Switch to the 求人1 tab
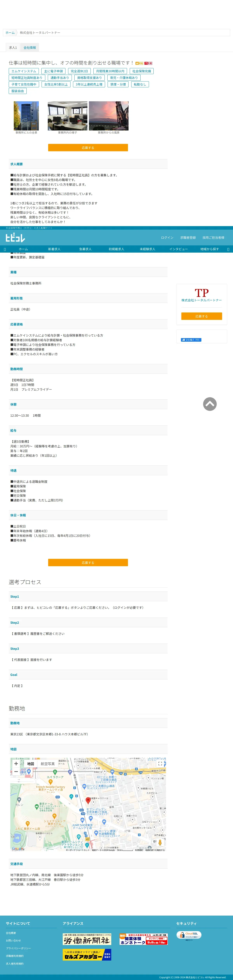This screenshot has height=980, width=233. (x=13, y=48)
